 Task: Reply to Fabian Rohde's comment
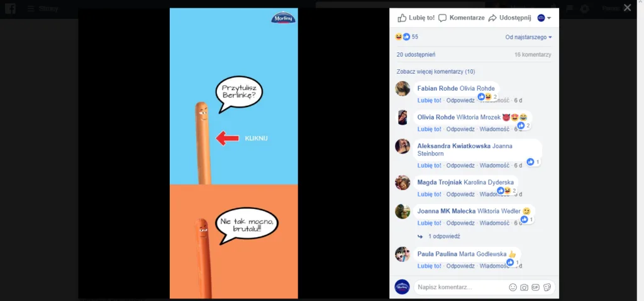click(x=460, y=100)
